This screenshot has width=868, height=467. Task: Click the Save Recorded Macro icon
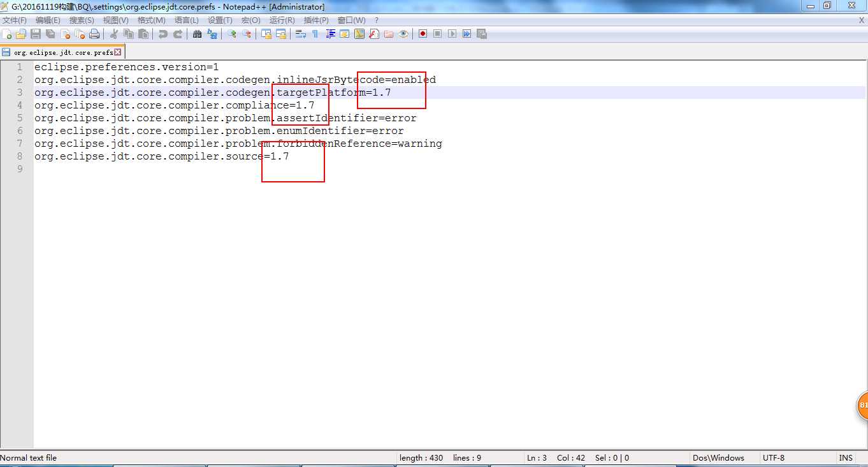pyautogui.click(x=481, y=34)
